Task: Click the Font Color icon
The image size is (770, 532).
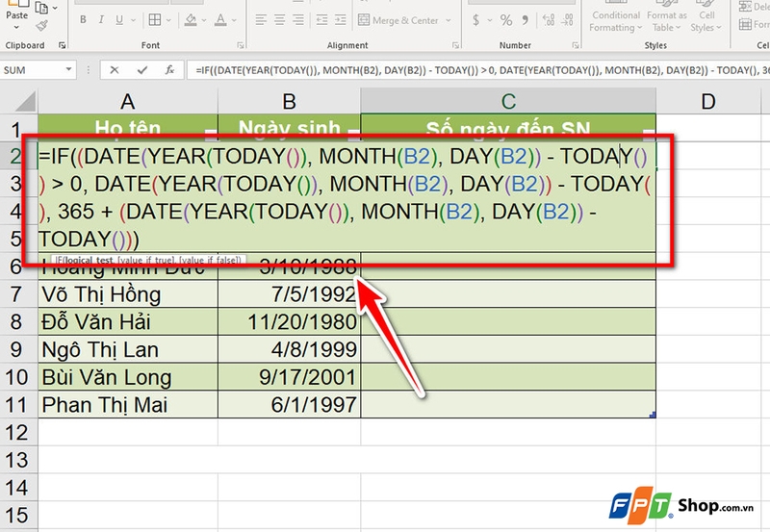Action: [x=221, y=19]
